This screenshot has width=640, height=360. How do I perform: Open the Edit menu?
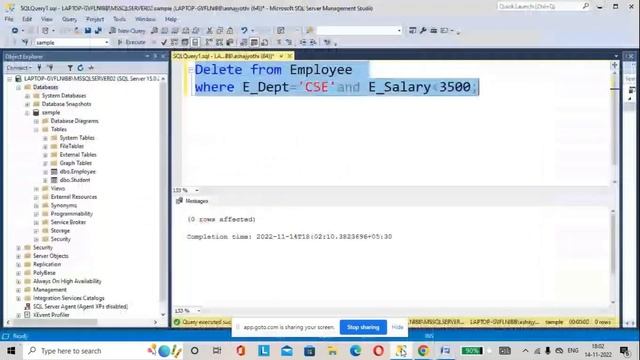click(x=27, y=19)
